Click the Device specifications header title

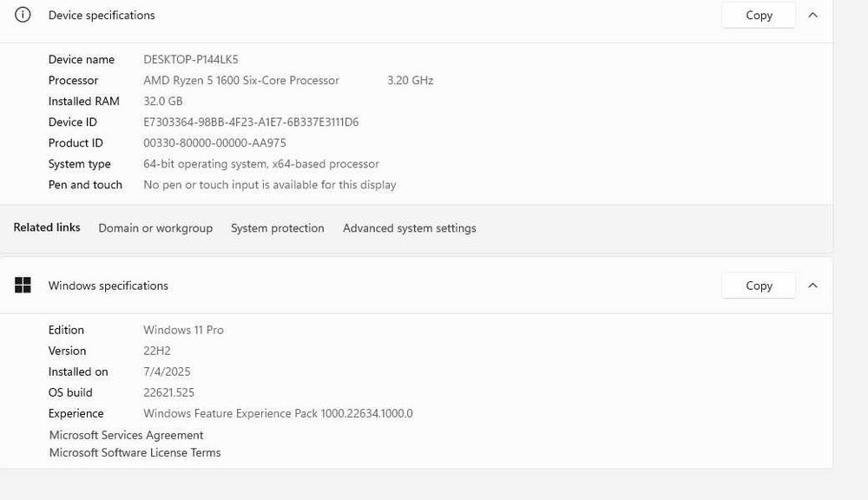pos(102,16)
